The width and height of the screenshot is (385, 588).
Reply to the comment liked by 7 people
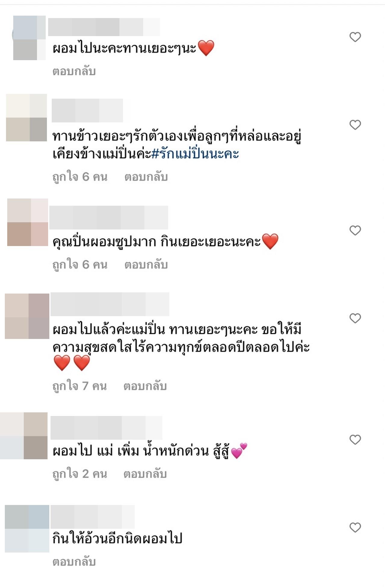(x=145, y=386)
